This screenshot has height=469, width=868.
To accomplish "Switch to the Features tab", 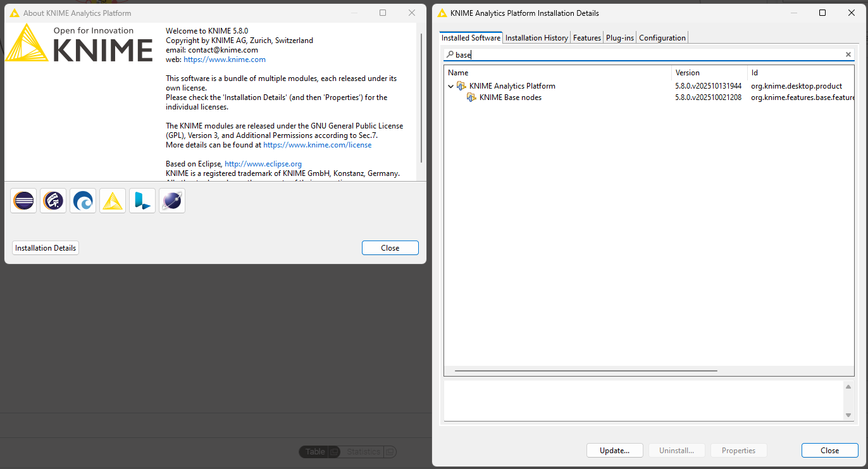I will 586,38.
